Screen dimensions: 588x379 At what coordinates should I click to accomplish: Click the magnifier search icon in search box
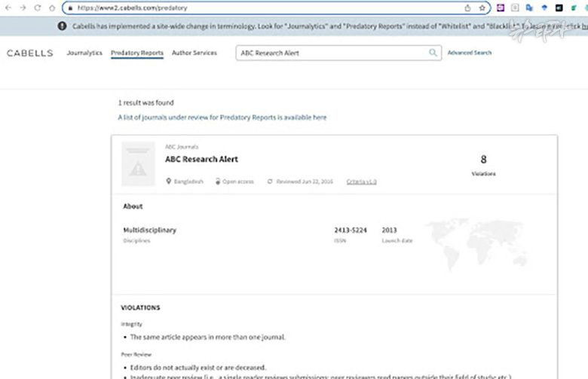(x=433, y=53)
